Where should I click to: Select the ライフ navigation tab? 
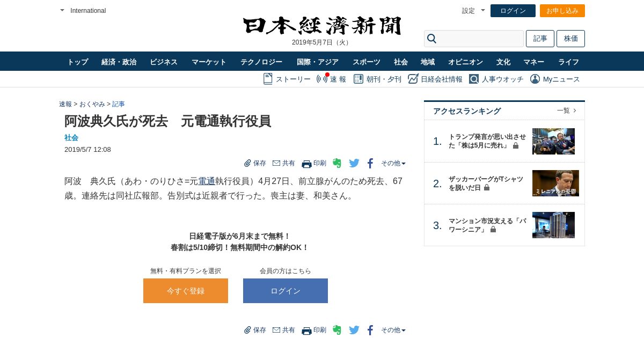[569, 62]
